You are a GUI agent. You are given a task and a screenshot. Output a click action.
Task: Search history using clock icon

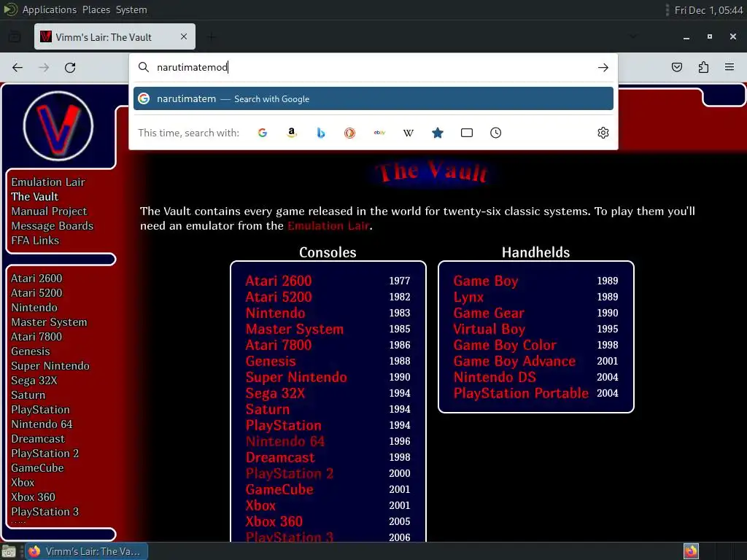point(495,133)
